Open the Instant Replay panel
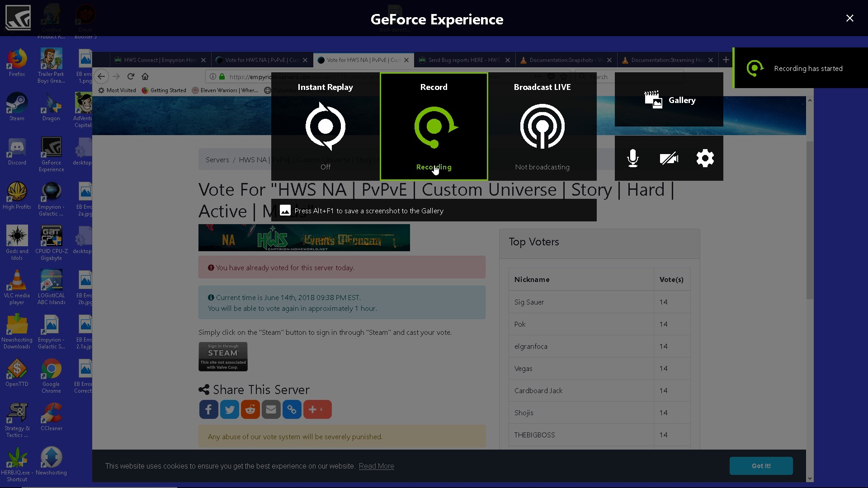Screen dimensions: 868x488 [325, 127]
